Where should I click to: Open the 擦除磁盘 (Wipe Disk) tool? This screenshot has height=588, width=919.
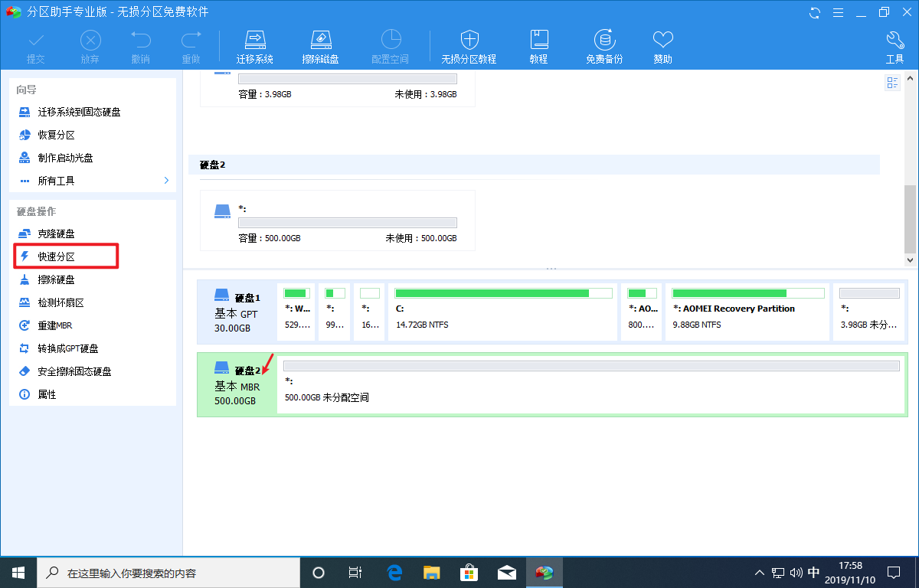321,44
